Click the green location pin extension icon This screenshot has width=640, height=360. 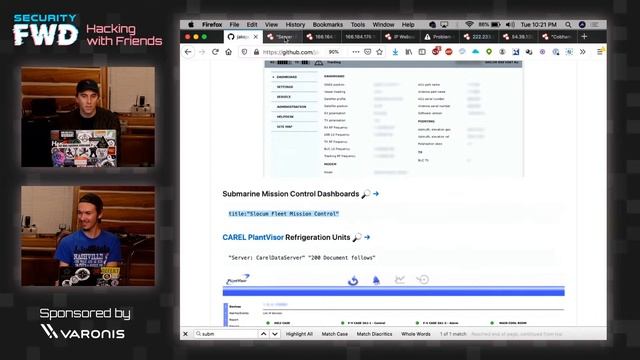[x=489, y=52]
